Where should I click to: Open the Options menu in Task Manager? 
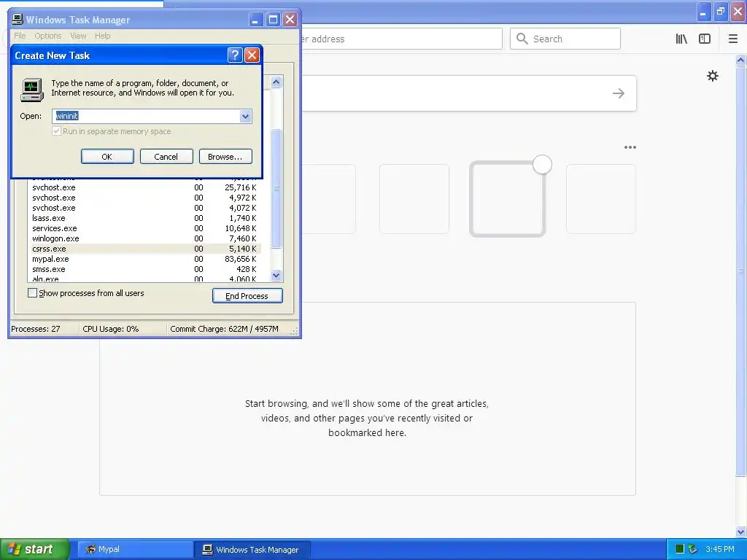coord(48,36)
